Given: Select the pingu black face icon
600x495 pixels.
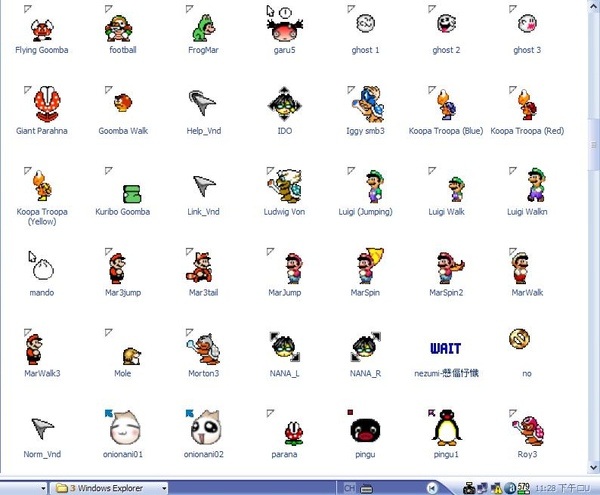Looking at the screenshot, I should coord(365,429).
